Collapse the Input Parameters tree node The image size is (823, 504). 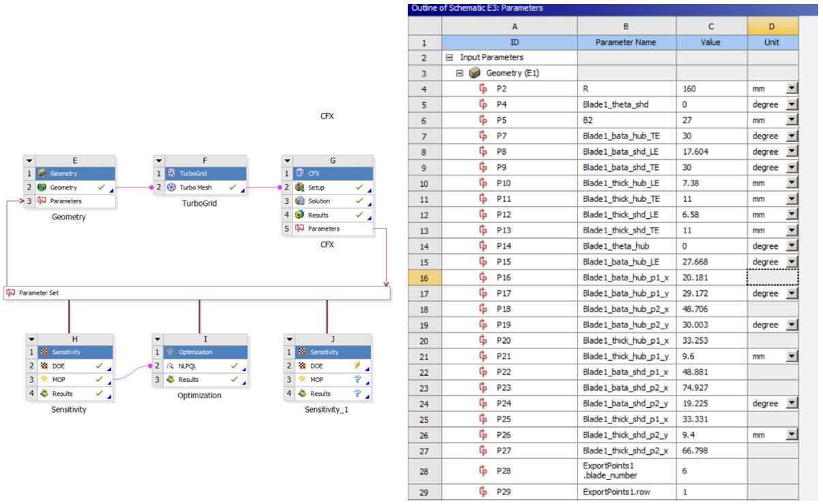449,58
